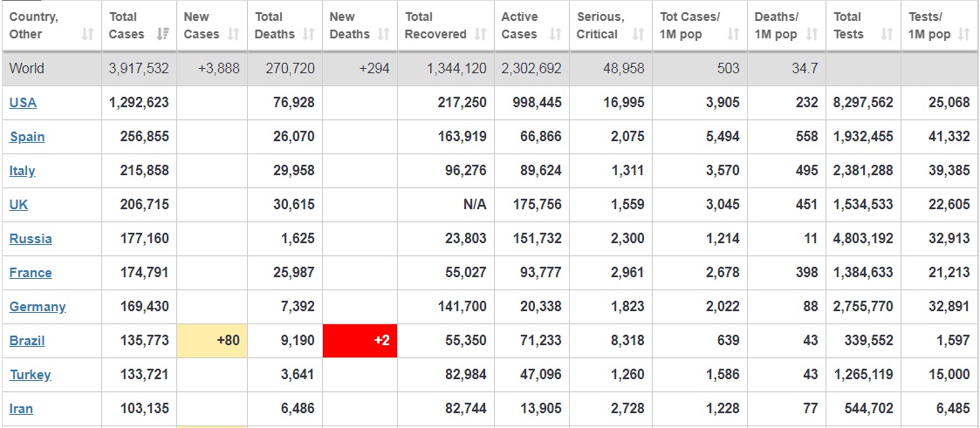Go to Italy country details

(22, 171)
